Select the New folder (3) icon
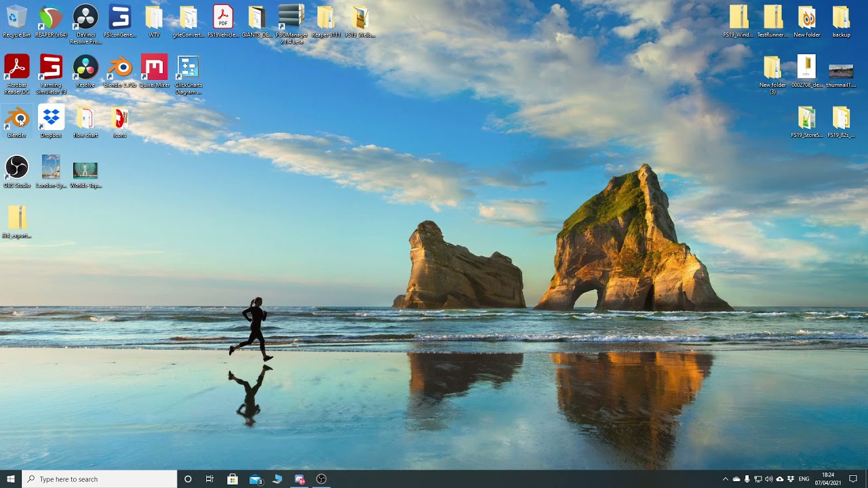Screen dimensions: 868x488 (x=772, y=75)
